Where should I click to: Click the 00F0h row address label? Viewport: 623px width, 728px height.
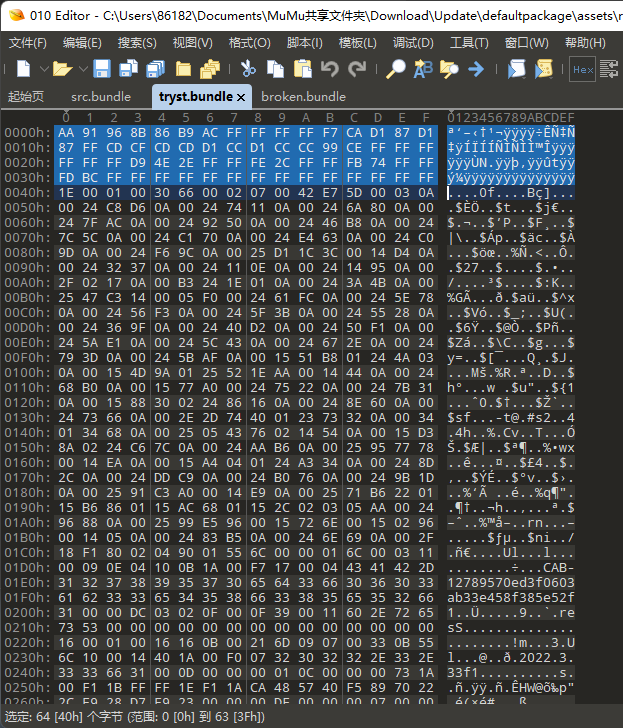tap(27, 358)
